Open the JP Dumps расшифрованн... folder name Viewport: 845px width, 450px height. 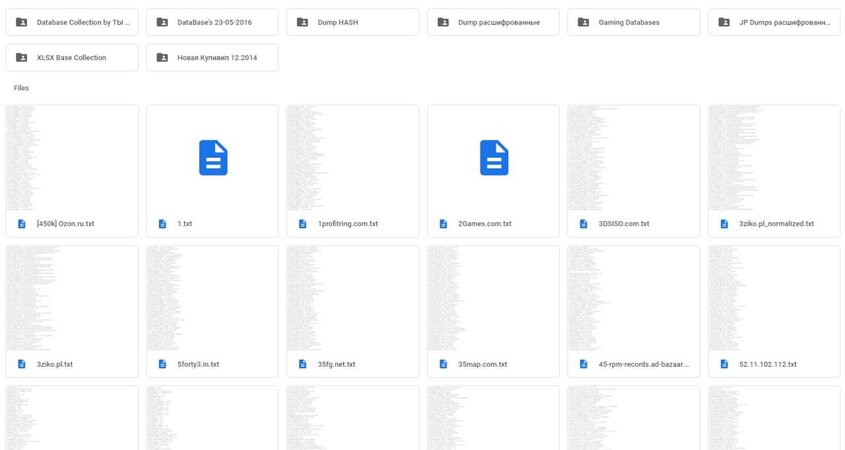coord(785,22)
